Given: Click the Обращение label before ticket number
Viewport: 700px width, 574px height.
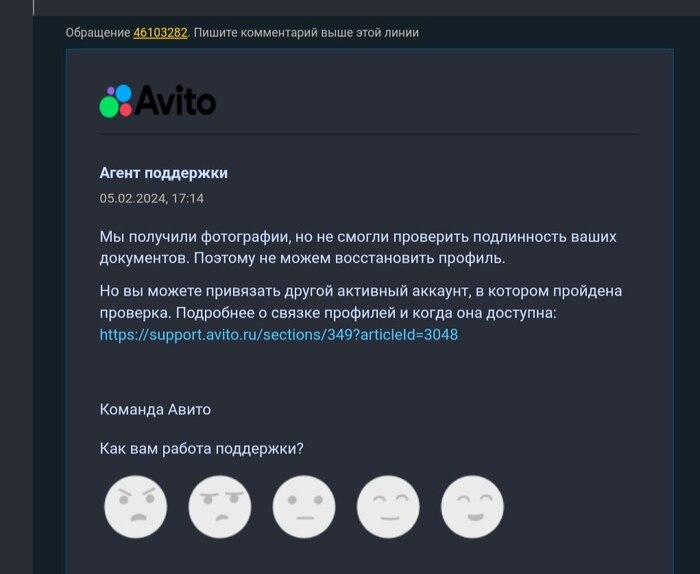Looking at the screenshot, I should point(98,33).
